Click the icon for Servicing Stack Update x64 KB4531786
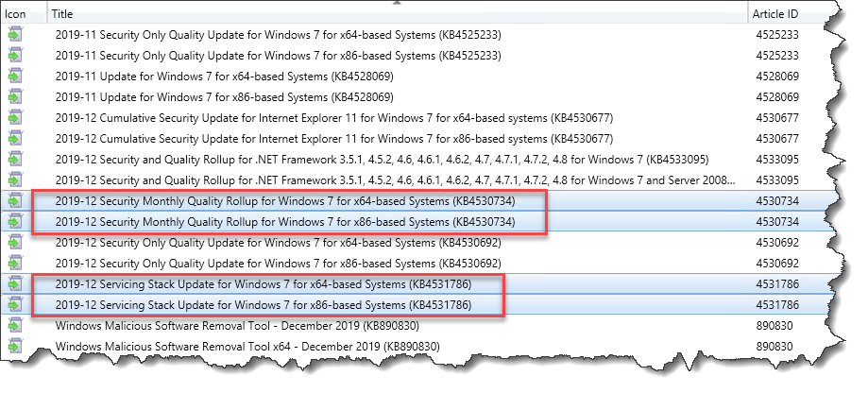868x393 pixels. pyautogui.click(x=15, y=284)
